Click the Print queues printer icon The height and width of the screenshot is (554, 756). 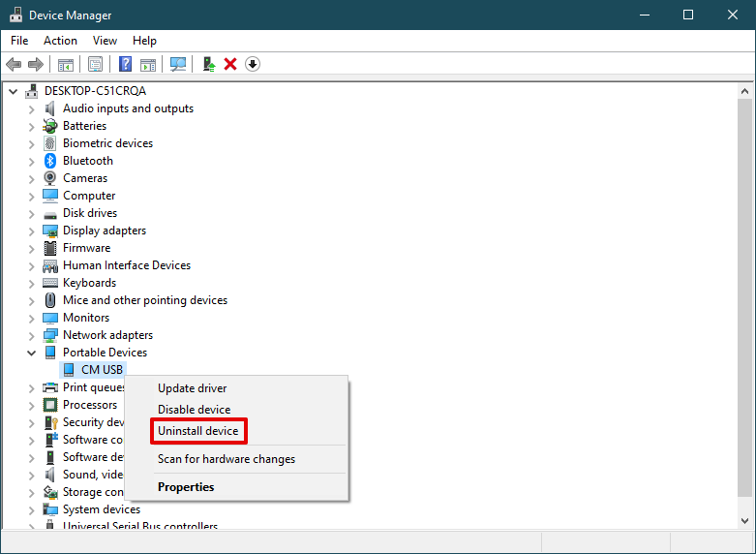(50, 387)
